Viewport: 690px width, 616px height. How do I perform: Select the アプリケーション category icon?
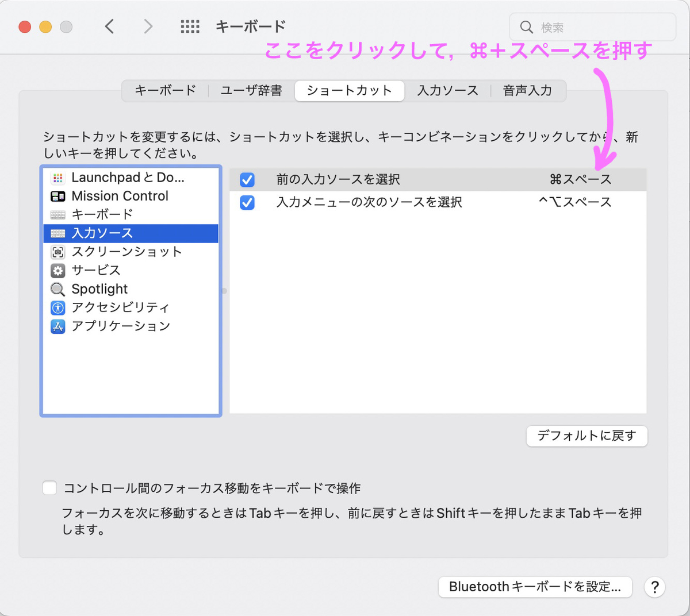pos(58,326)
